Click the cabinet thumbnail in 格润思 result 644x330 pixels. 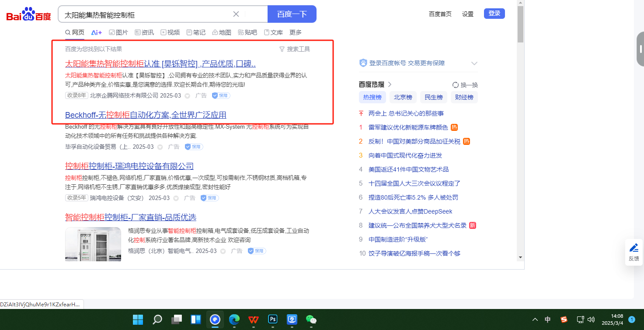[x=93, y=244]
